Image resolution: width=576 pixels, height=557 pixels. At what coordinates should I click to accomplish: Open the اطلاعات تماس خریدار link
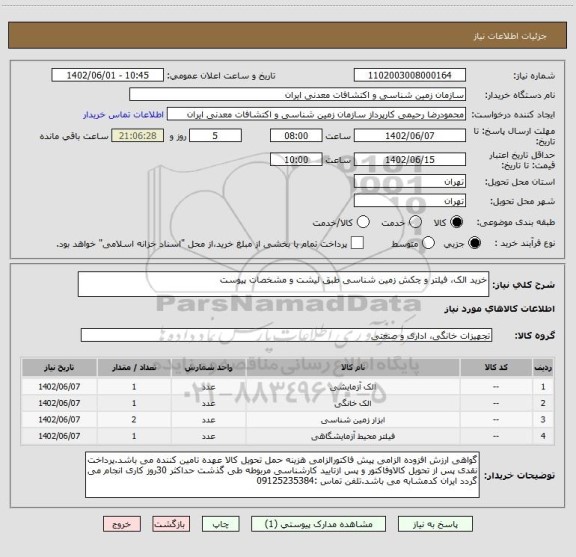[x=123, y=115]
